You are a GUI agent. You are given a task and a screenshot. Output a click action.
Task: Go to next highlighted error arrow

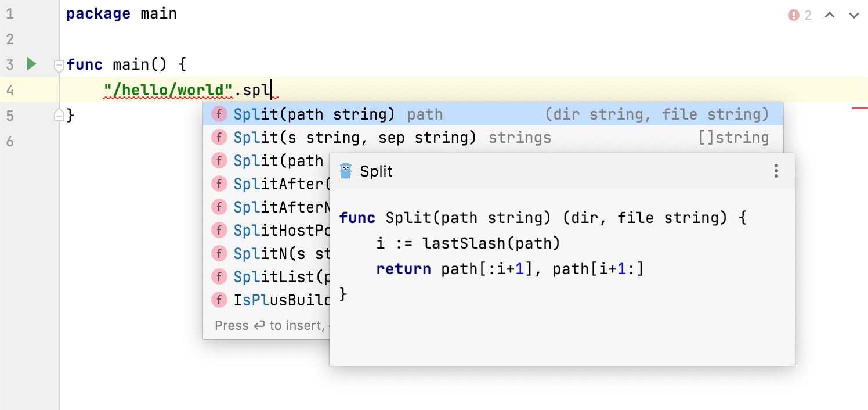point(853,15)
